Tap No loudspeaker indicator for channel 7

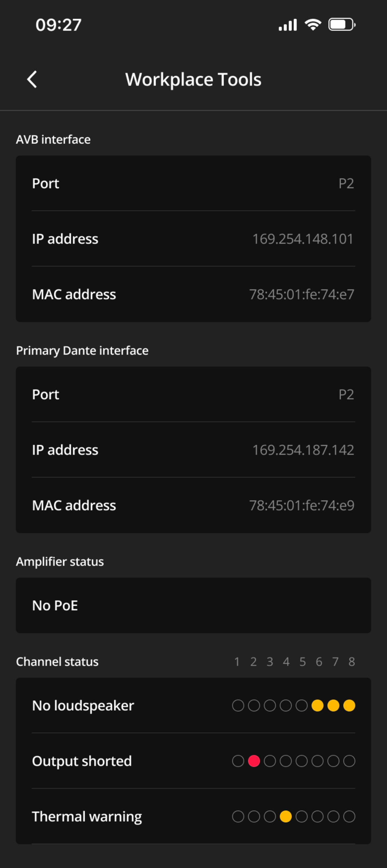point(333,706)
